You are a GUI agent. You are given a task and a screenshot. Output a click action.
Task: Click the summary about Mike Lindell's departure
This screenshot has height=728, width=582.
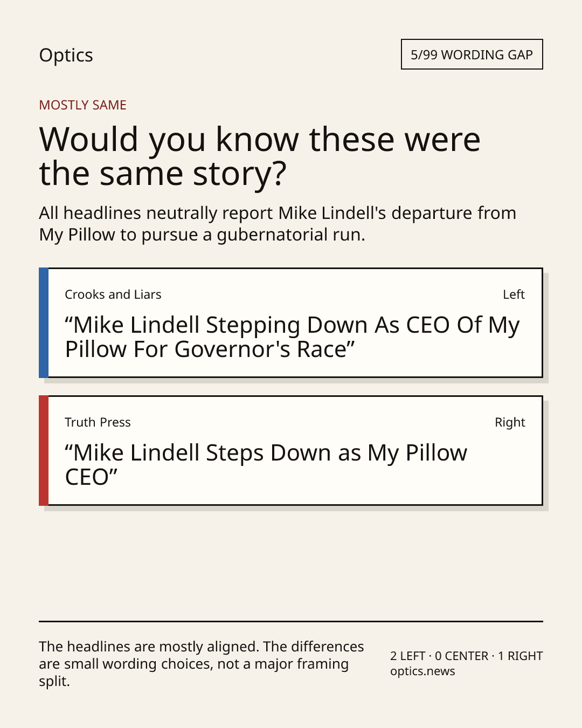278,224
